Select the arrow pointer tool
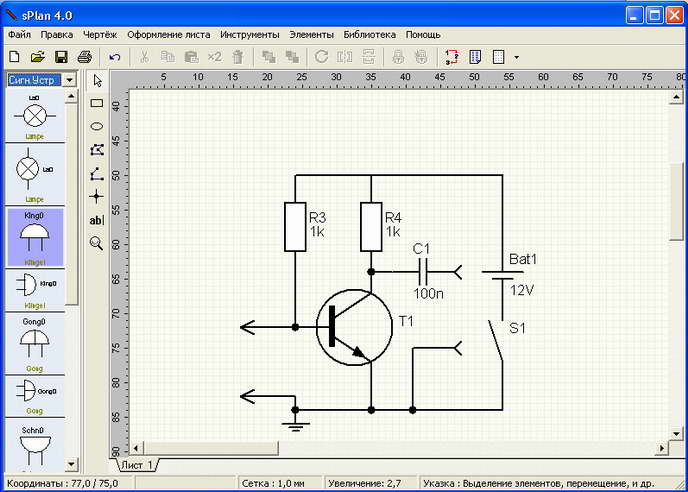This screenshot has height=492, width=688. tap(97, 79)
